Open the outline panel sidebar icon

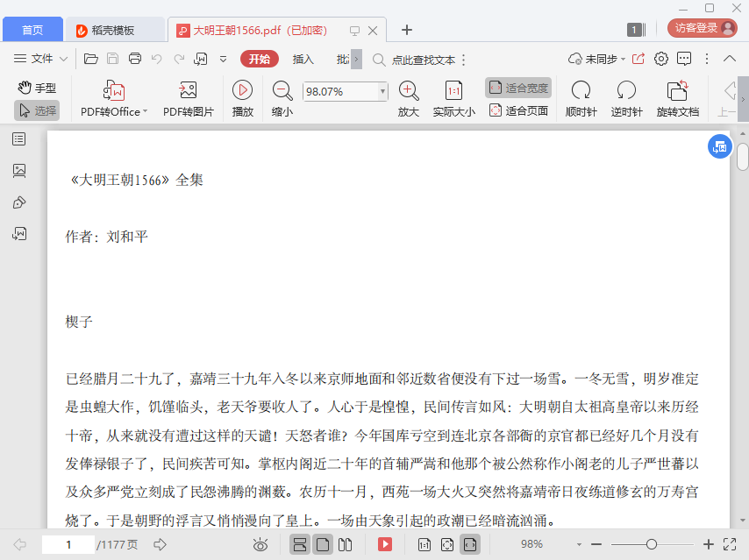(x=19, y=139)
